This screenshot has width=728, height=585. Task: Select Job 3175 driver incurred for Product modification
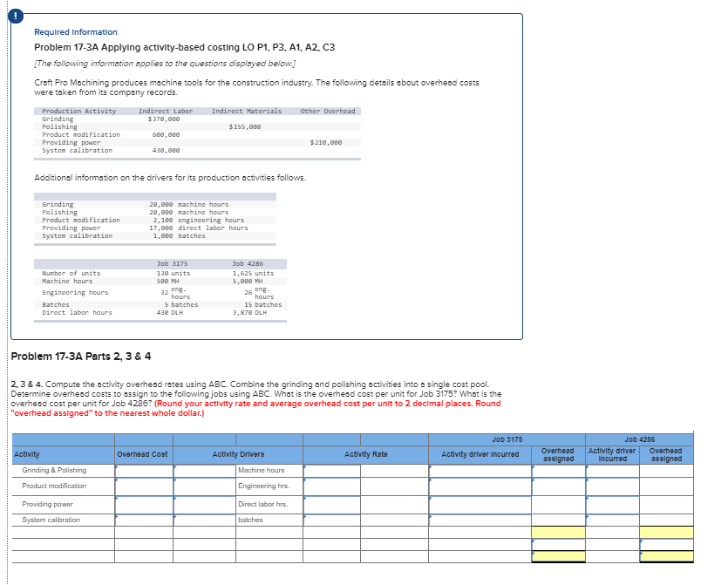[x=480, y=486]
